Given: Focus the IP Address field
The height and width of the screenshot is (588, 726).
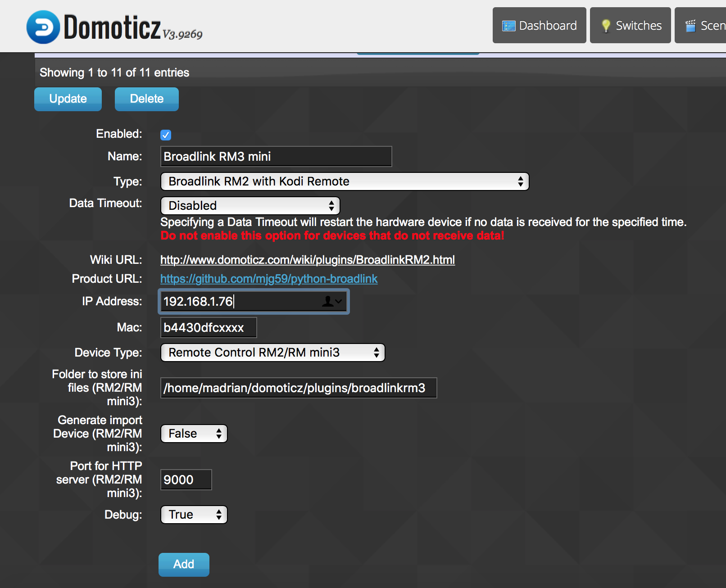Looking at the screenshot, I should [x=254, y=301].
